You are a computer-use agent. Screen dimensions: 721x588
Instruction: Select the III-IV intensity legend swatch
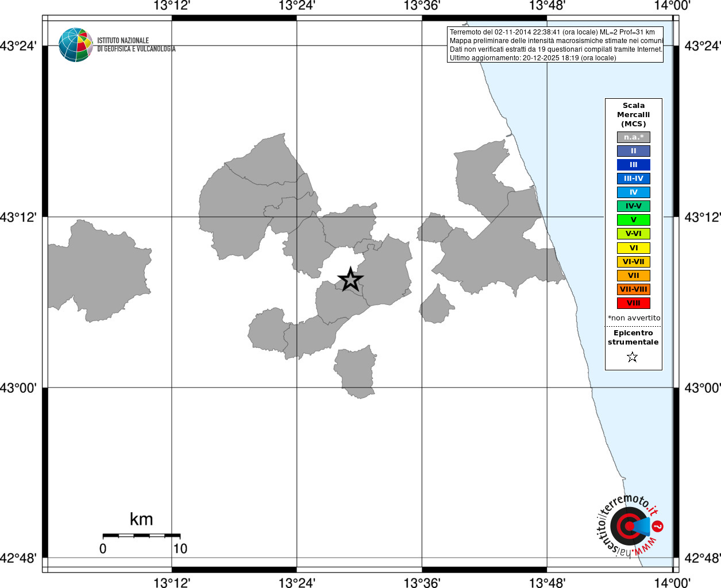tap(634, 179)
